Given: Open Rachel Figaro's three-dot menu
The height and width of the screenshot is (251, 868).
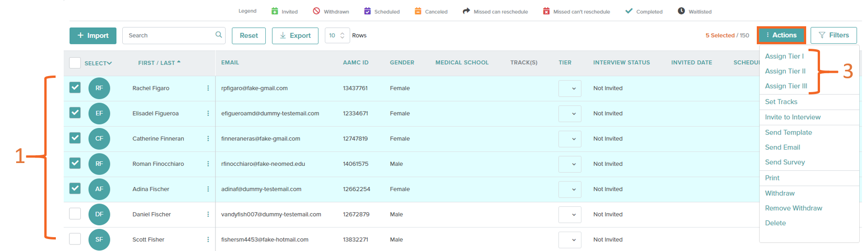Looking at the screenshot, I should [x=208, y=88].
